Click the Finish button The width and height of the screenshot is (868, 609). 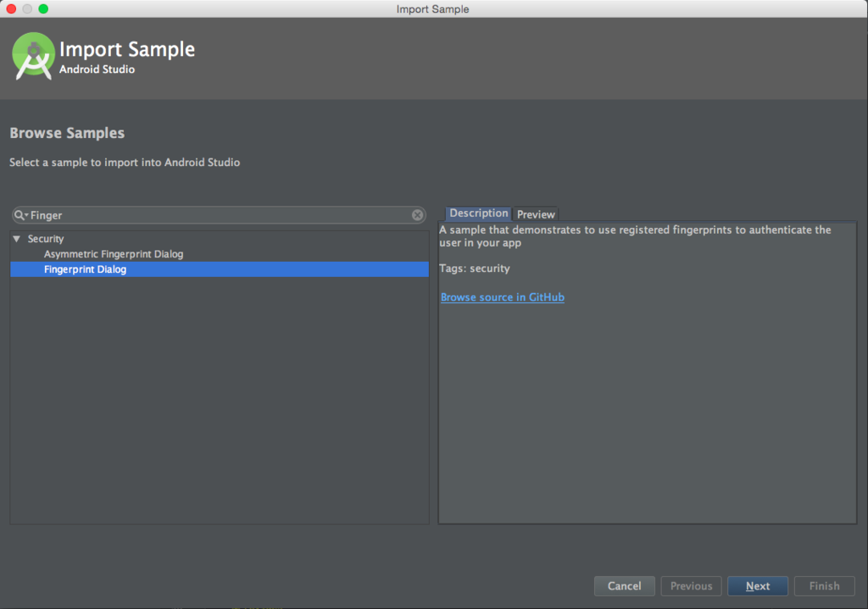[824, 586]
